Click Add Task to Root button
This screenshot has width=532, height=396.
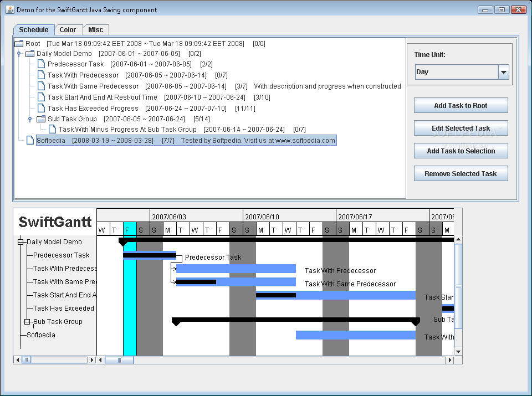click(x=461, y=105)
